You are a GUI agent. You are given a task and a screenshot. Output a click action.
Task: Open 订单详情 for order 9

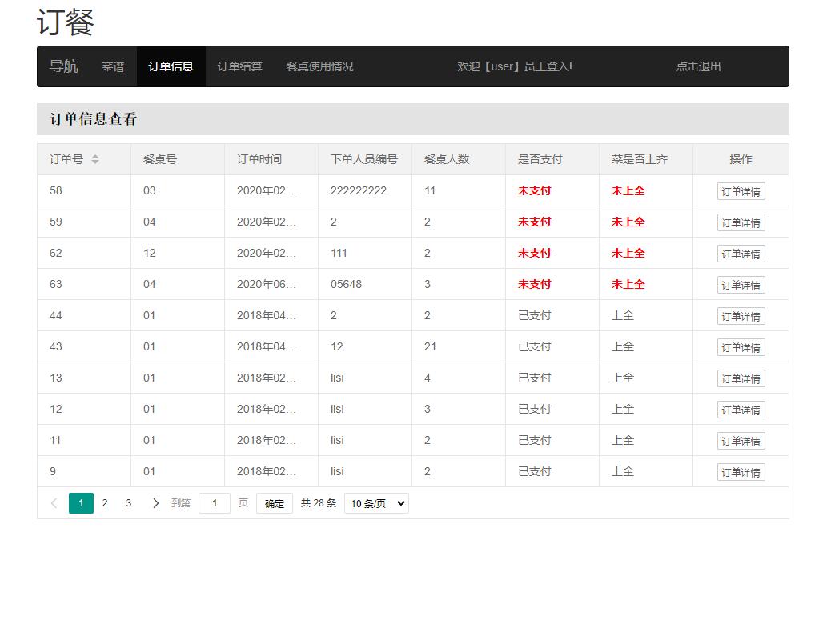click(741, 472)
